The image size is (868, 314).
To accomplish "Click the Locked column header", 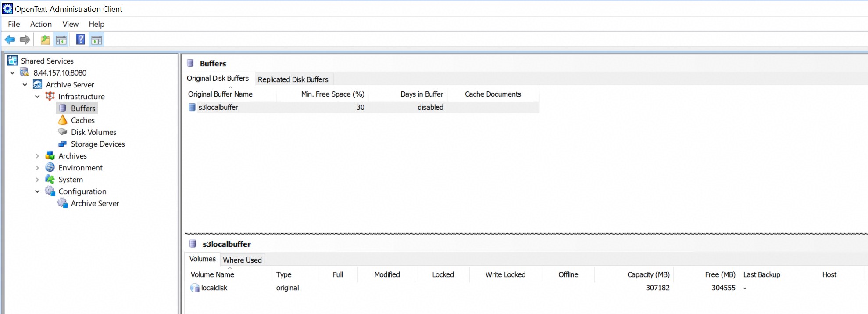I will [x=443, y=274].
